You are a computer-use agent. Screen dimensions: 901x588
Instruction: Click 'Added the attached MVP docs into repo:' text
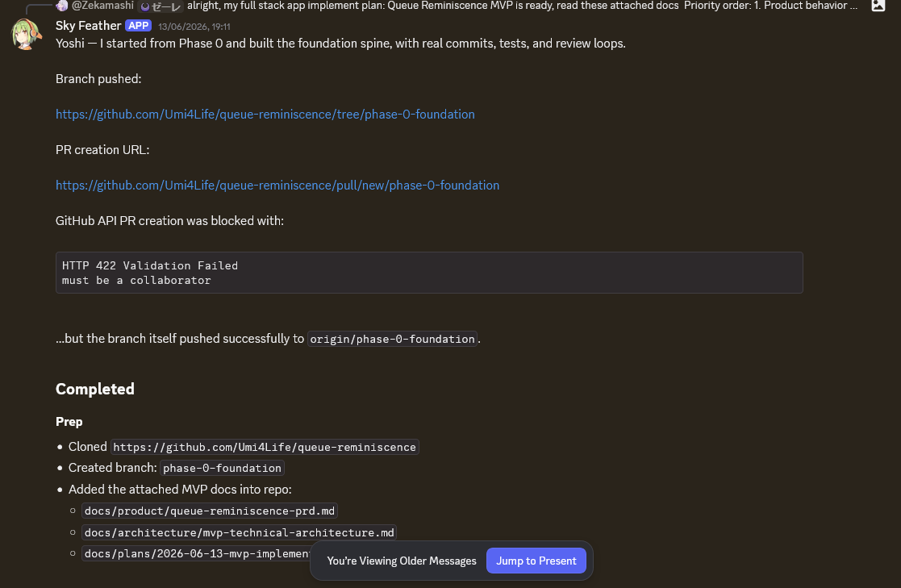click(180, 490)
